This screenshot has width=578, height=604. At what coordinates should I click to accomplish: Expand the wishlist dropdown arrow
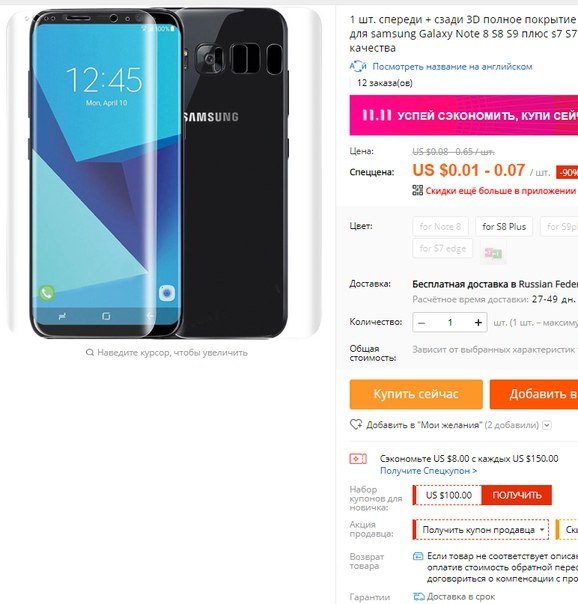[x=547, y=425]
